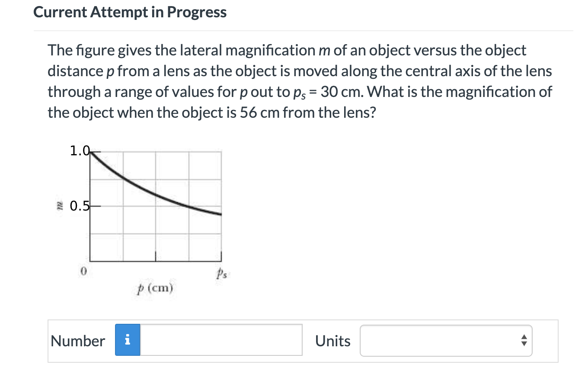Click the Number label
The height and width of the screenshot is (374, 588).
77,342
